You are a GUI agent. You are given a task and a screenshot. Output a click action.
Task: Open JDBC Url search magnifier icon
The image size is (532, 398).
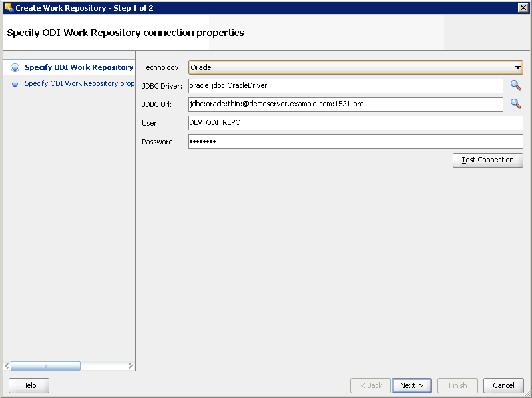(516, 103)
